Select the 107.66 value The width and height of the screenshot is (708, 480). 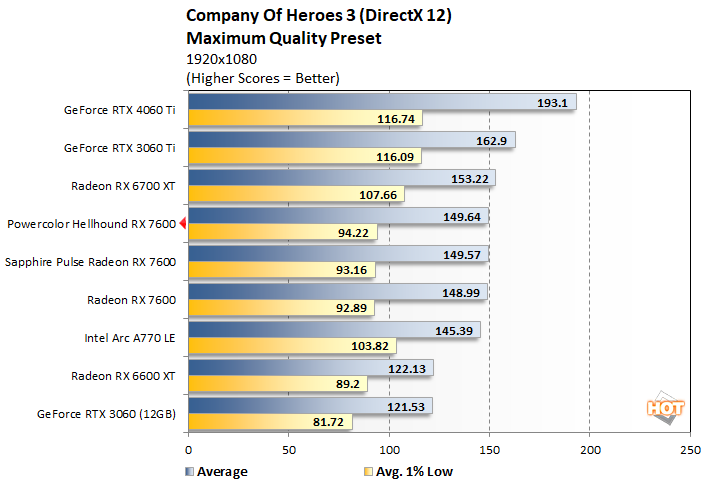(x=378, y=195)
